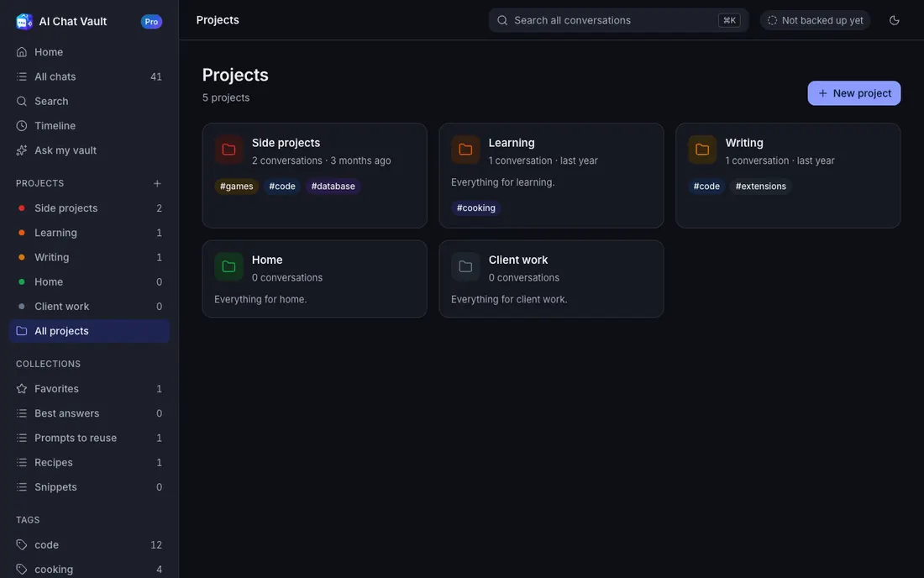Click the code tag icon
The height and width of the screenshot is (578, 924).
pos(22,545)
